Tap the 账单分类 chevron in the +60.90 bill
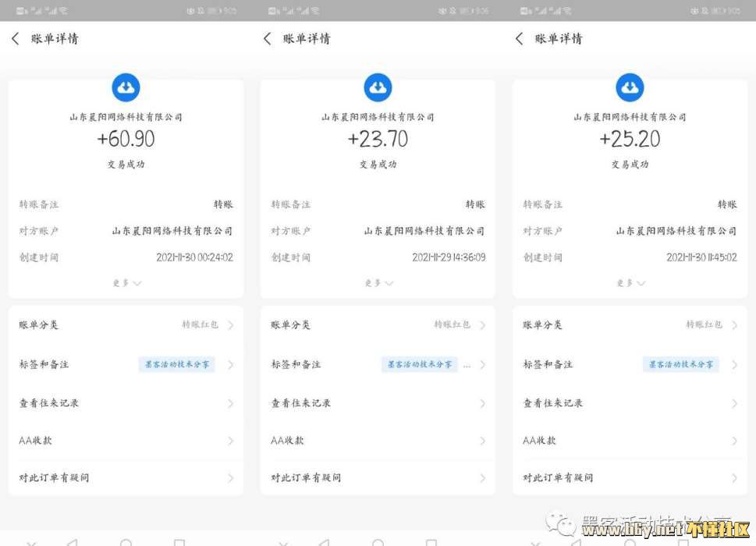This screenshot has height=546, width=756. [231, 325]
